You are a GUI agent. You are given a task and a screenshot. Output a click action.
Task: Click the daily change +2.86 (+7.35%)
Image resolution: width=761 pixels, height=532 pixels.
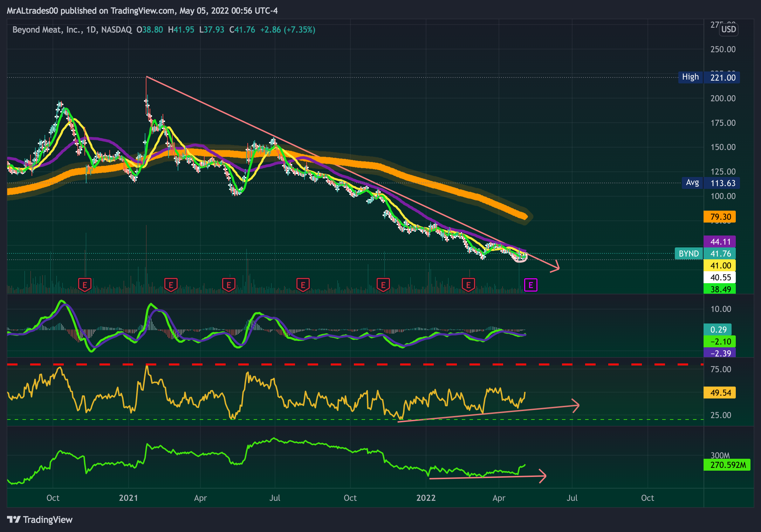click(288, 30)
